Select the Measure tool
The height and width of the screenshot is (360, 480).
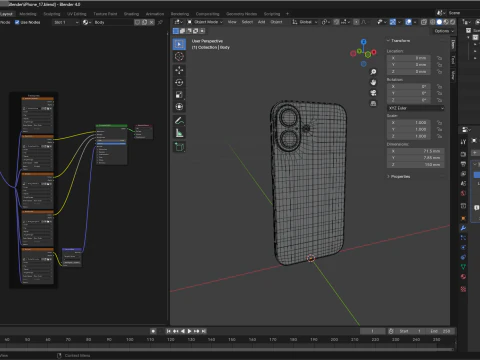[x=179, y=133]
